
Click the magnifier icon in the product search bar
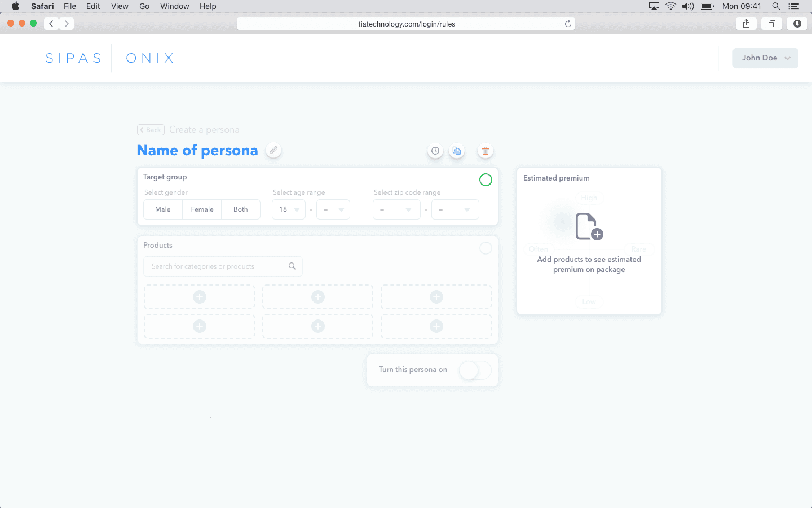click(292, 266)
